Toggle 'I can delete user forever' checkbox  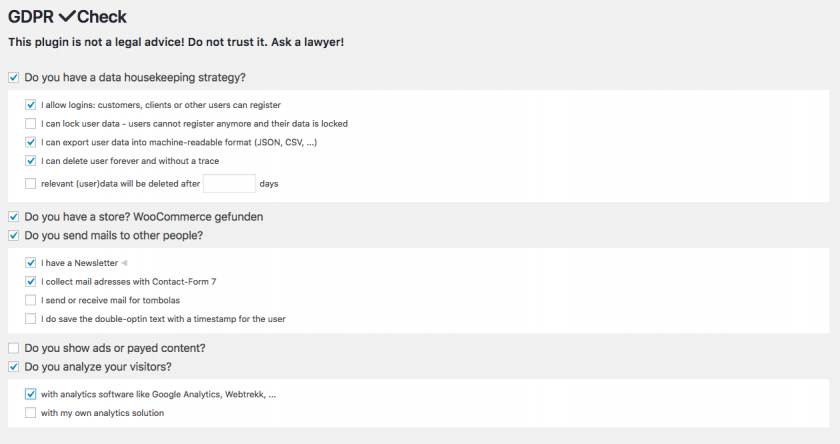[x=31, y=161]
